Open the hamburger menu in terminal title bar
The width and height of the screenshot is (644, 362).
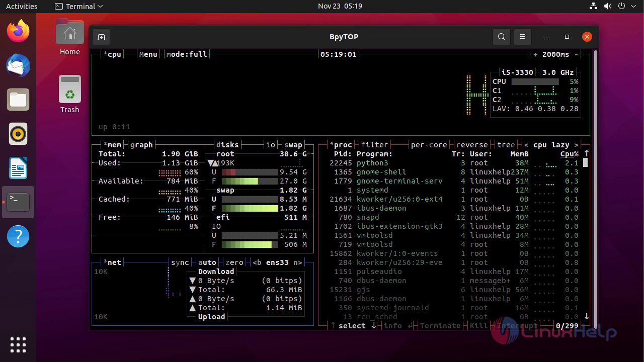point(523,37)
